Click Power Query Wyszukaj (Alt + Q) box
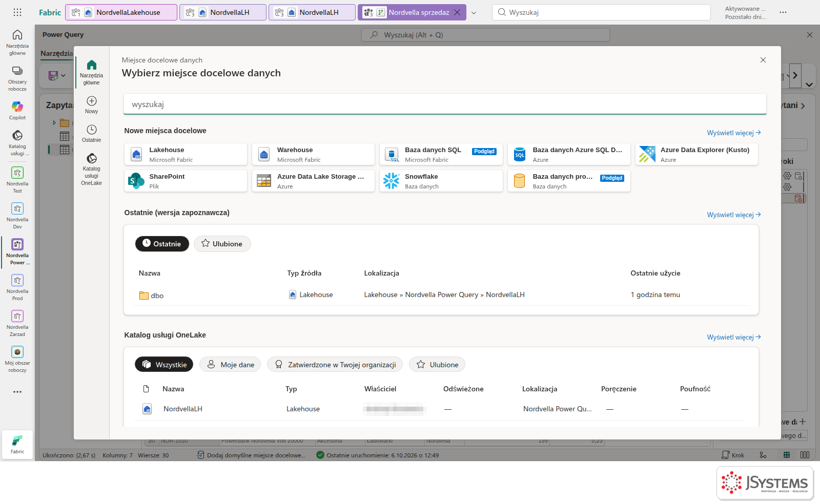820x504 pixels. [x=485, y=35]
